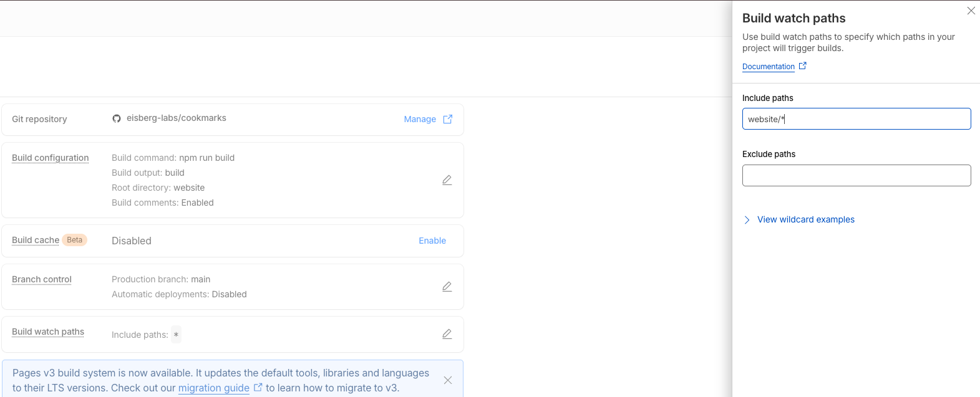Click 'Build command: npm run build' text

pos(173,158)
